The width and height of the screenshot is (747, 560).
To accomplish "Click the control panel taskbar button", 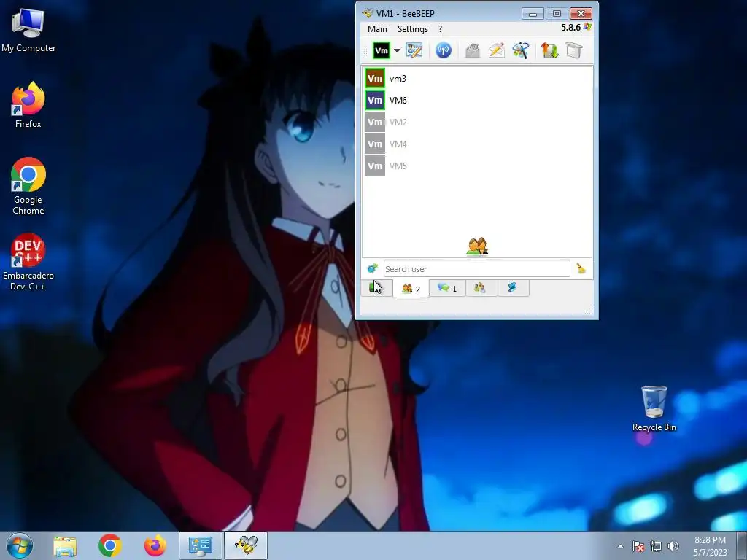I will pos(200,545).
